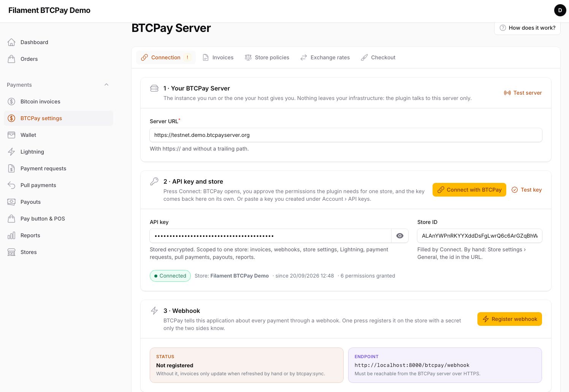This screenshot has height=392, width=569.
Task: Open the Payouts page
Action: pyautogui.click(x=59, y=202)
